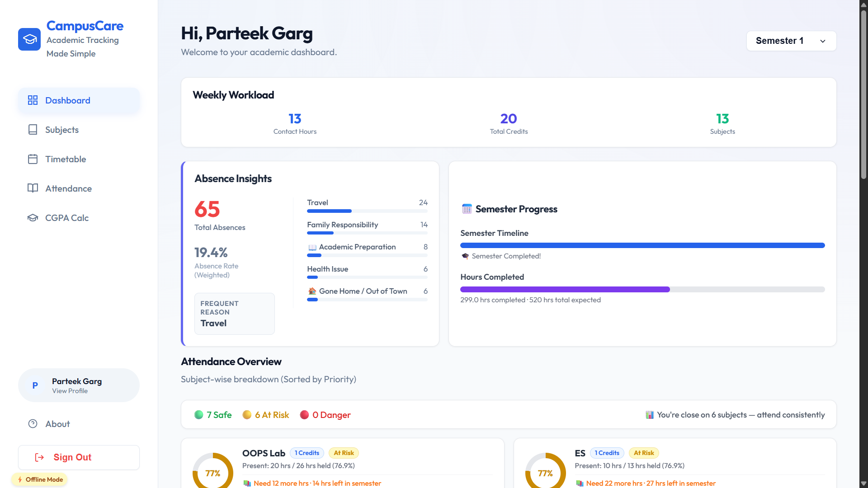Click the Travel absence bar
The image size is (868, 488).
coord(367,211)
